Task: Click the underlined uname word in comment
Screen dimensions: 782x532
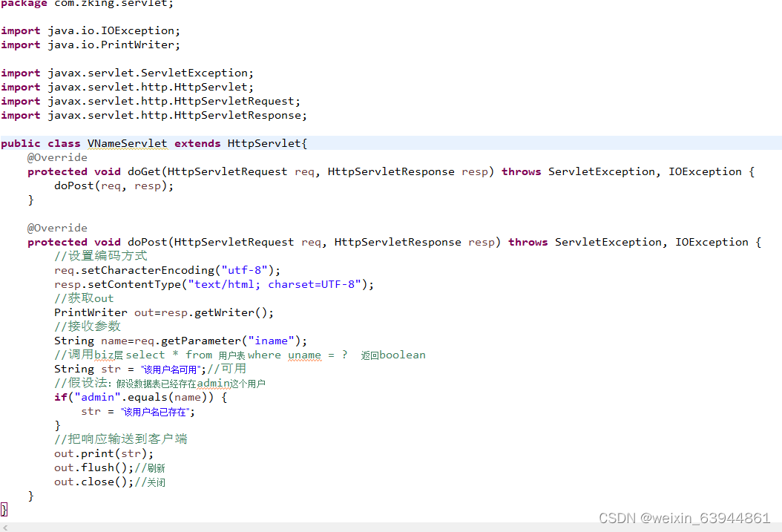Action: coord(305,355)
